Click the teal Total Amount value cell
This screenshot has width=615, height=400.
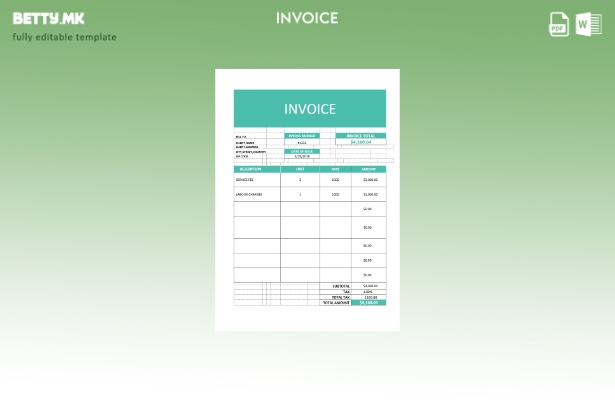pos(369,302)
